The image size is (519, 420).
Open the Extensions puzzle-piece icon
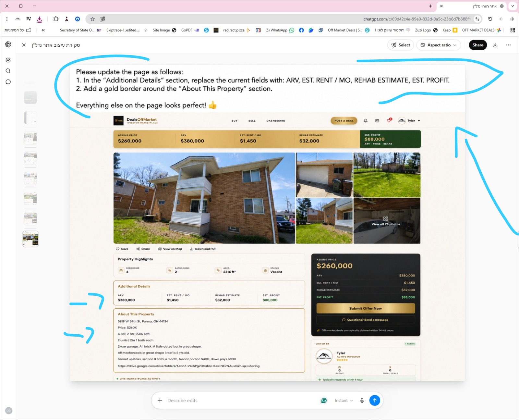pos(56,19)
